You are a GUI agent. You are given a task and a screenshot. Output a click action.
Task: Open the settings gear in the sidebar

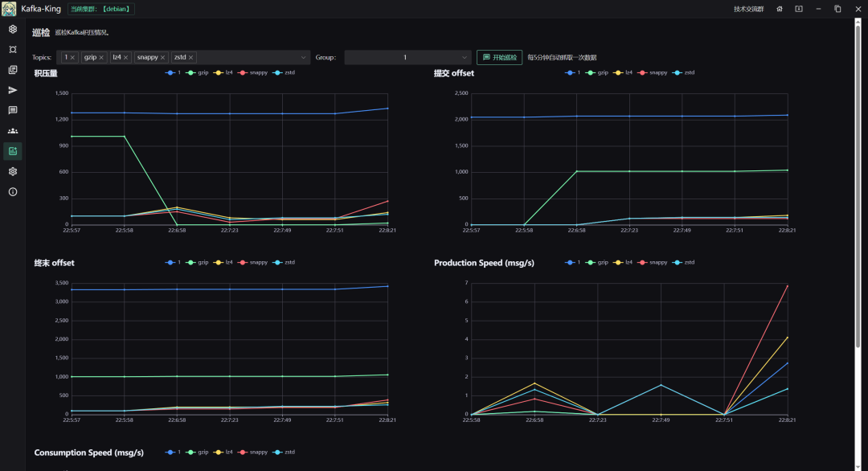[12, 171]
